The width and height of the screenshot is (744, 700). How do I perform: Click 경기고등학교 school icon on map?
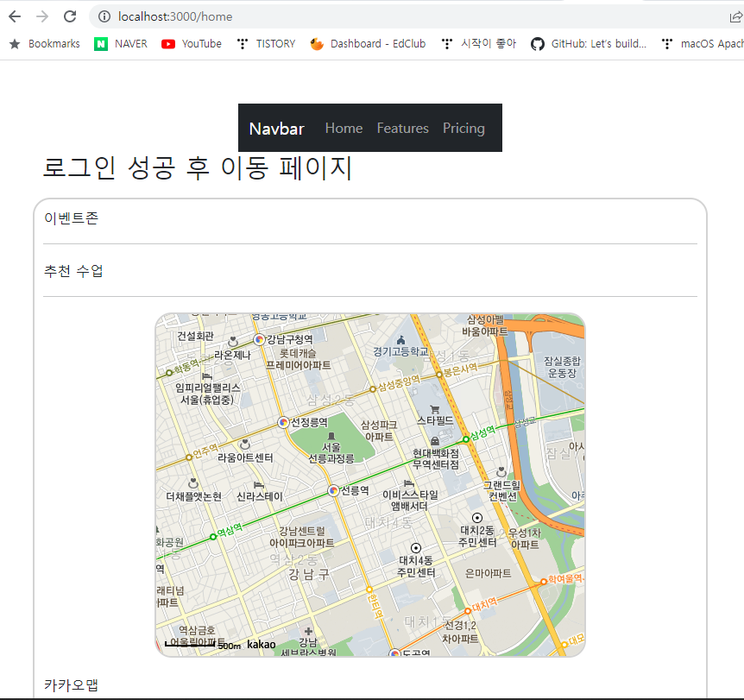[401, 340]
